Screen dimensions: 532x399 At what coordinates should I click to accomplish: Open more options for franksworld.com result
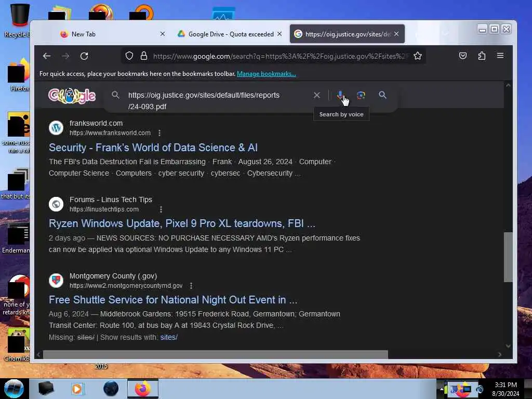(159, 133)
